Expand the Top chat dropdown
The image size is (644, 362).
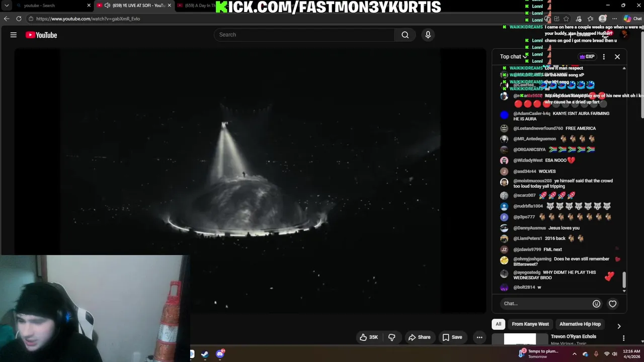pyautogui.click(x=513, y=57)
